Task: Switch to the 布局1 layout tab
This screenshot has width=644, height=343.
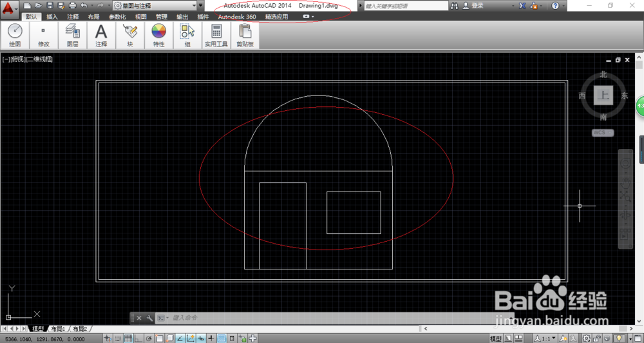Action: pyautogui.click(x=58, y=329)
